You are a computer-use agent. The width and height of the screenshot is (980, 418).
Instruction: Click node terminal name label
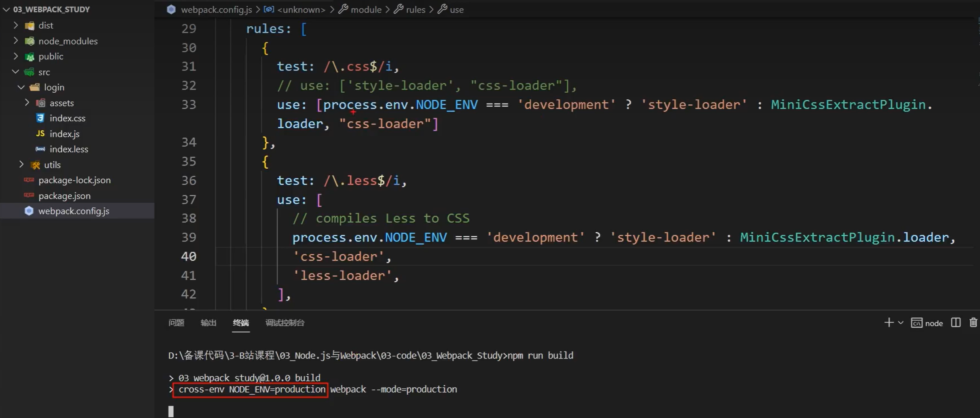[934, 323]
